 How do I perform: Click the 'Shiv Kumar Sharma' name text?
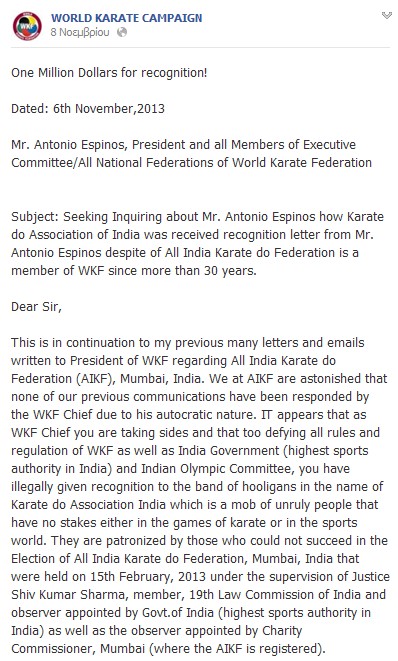[x=70, y=595]
